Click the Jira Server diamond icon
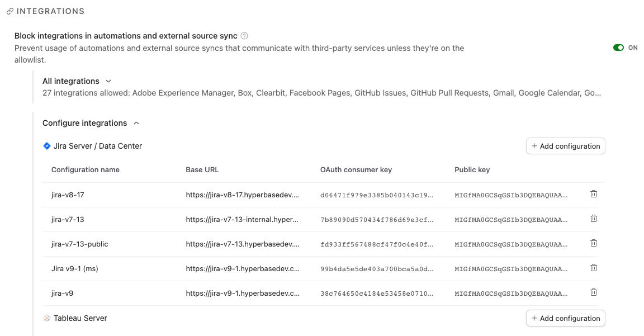This screenshot has height=336, width=644. coord(47,146)
